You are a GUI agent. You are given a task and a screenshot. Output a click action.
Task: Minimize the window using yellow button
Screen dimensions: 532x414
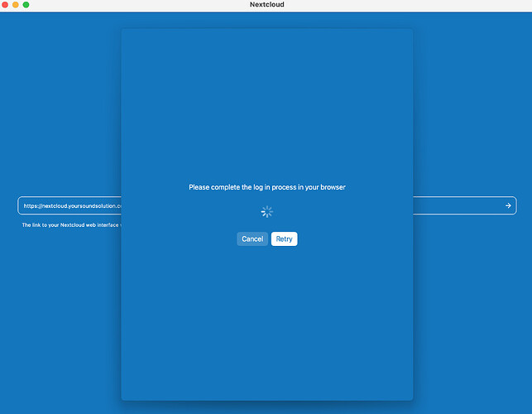tap(15, 5)
